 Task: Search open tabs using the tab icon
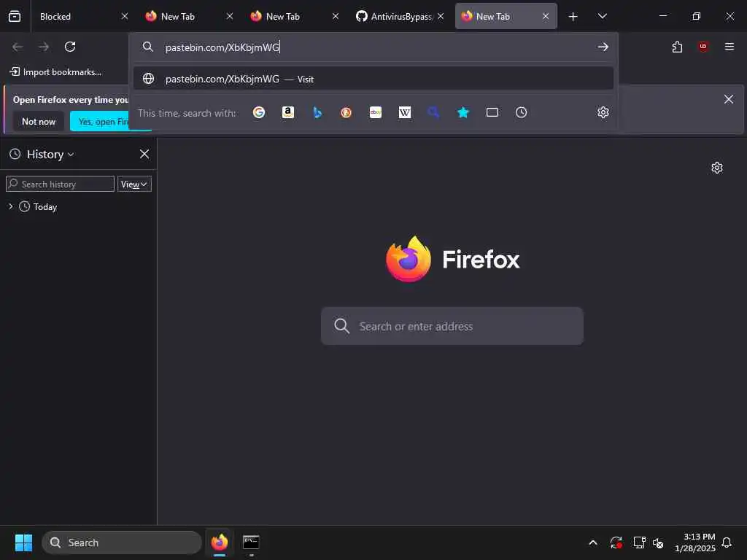click(492, 112)
